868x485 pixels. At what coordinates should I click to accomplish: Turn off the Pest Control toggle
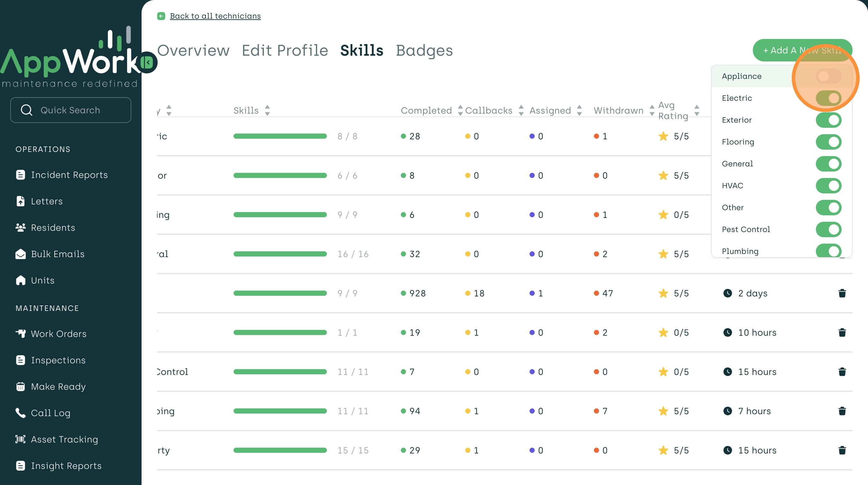828,229
